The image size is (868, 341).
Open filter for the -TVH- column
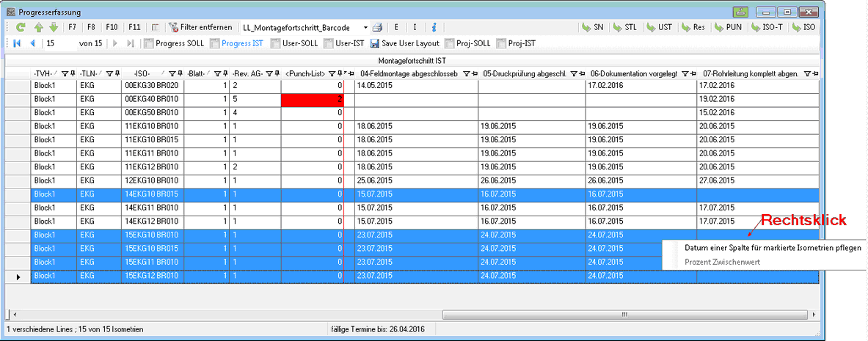(x=64, y=74)
